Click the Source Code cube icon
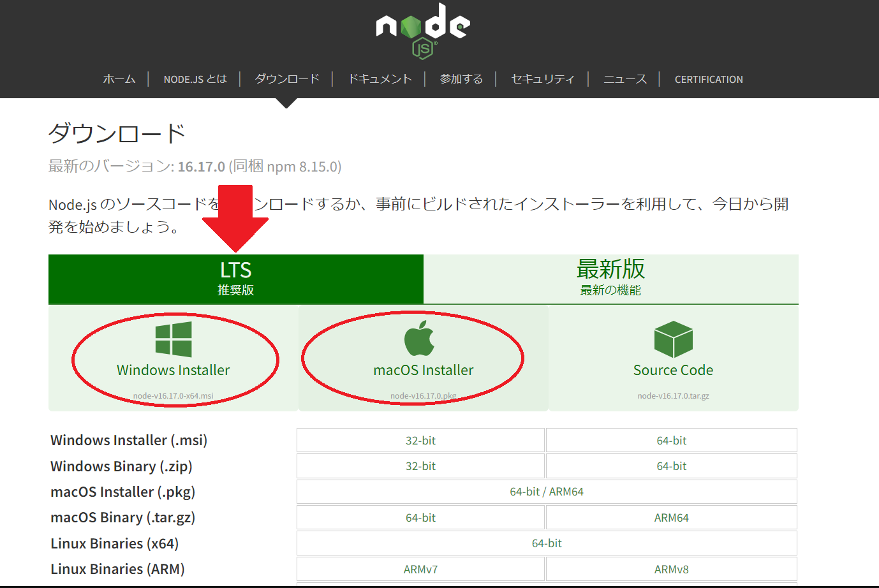Screen dimensions: 879x588 673,339
